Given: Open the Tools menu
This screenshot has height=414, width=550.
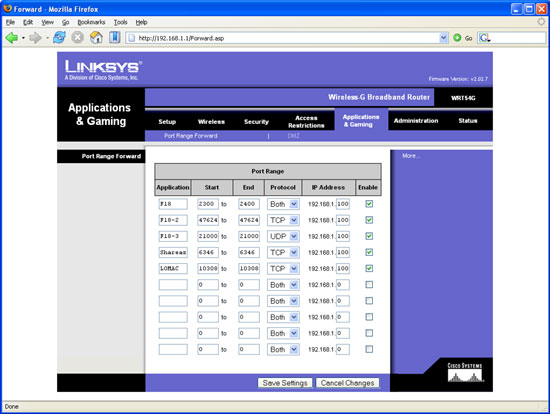Looking at the screenshot, I should 120,22.
